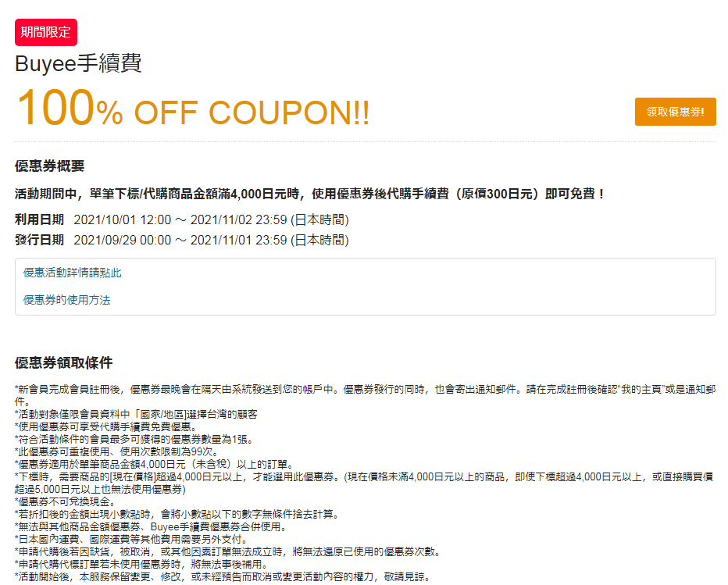
Task: Click the red 期間限定 badge
Action: (x=46, y=32)
